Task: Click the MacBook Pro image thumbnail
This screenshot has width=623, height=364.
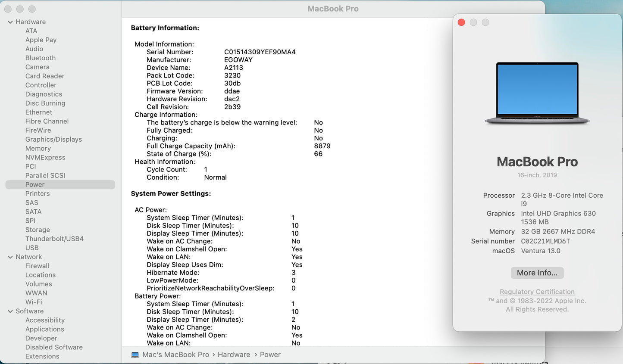Action: tap(537, 93)
